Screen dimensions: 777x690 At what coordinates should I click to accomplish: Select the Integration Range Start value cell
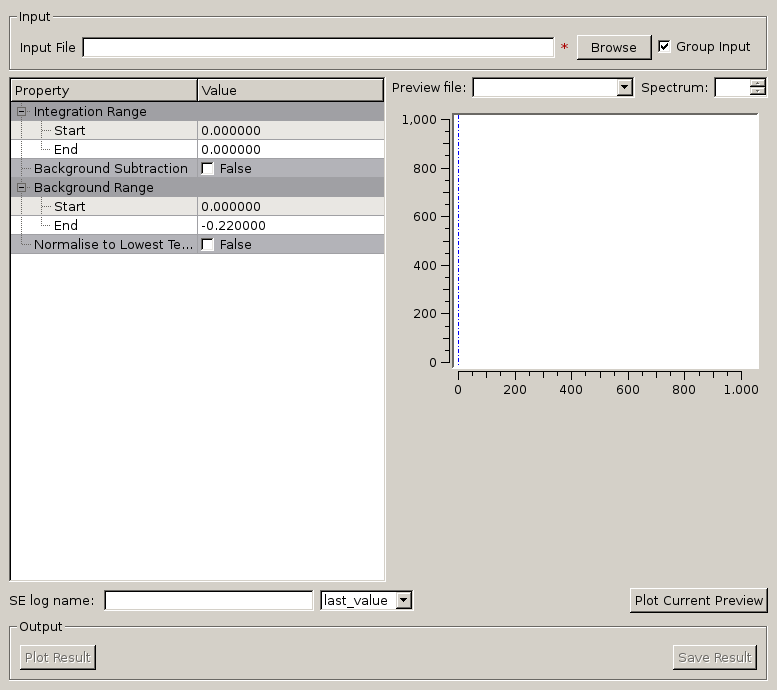(290, 131)
